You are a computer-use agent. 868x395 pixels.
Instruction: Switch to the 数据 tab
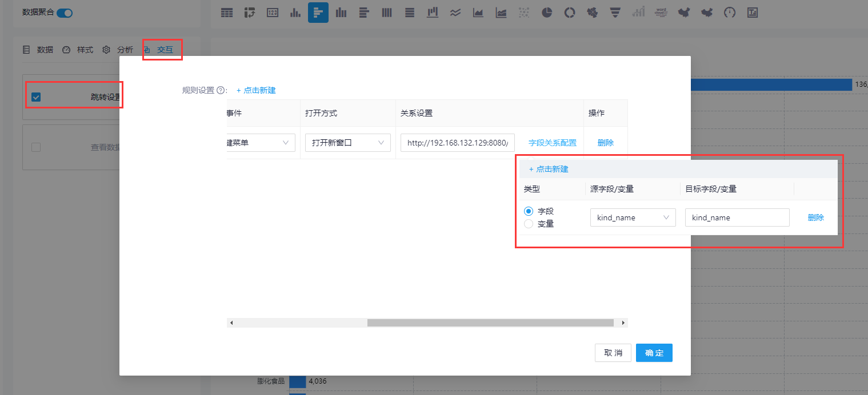point(45,50)
